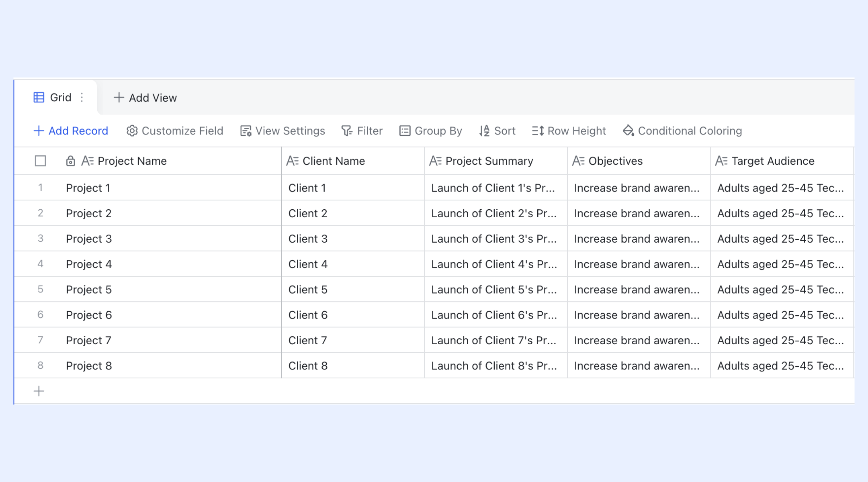Click the Add View tab button
Screen dimensions: 868x482
click(145, 98)
